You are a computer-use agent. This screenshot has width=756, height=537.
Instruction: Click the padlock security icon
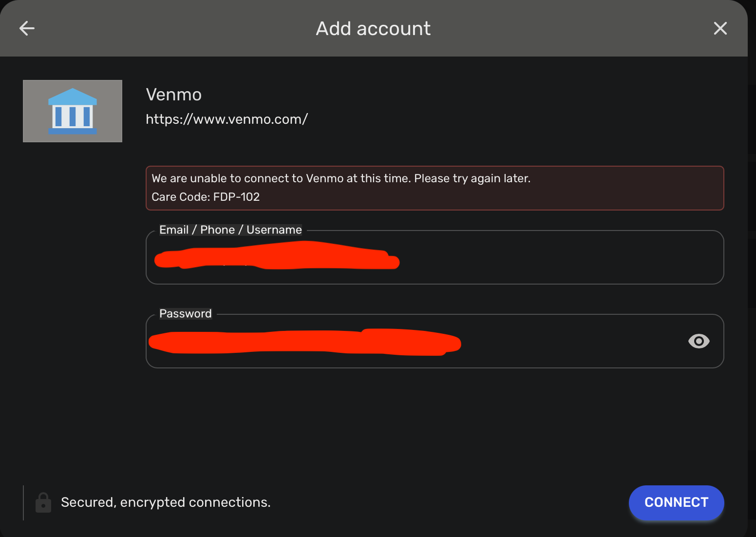(x=43, y=502)
